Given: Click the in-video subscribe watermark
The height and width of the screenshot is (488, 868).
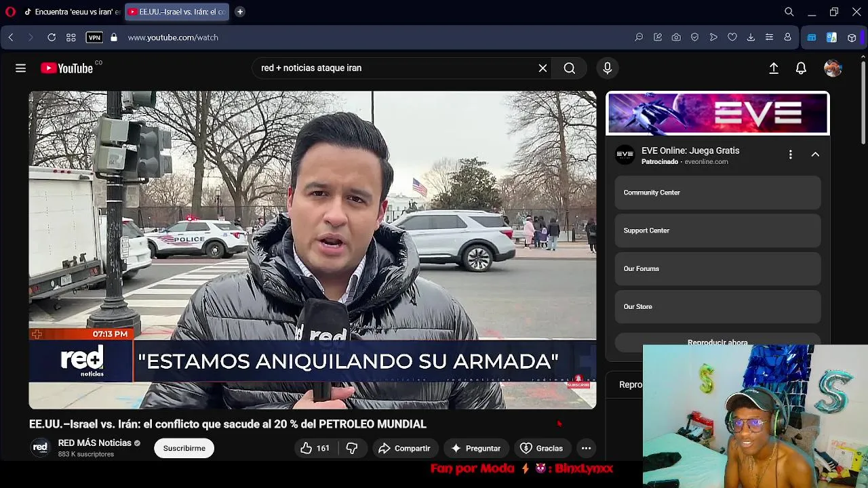Looking at the screenshot, I should pyautogui.click(x=578, y=382).
